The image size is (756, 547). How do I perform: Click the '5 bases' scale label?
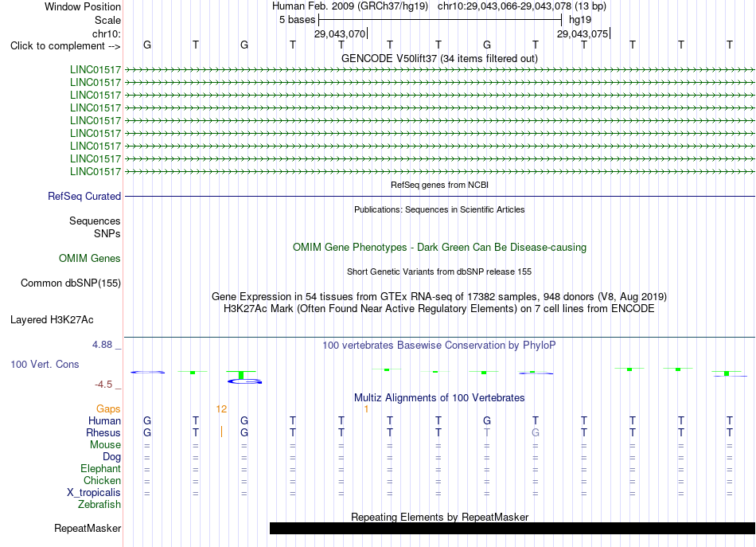click(297, 20)
